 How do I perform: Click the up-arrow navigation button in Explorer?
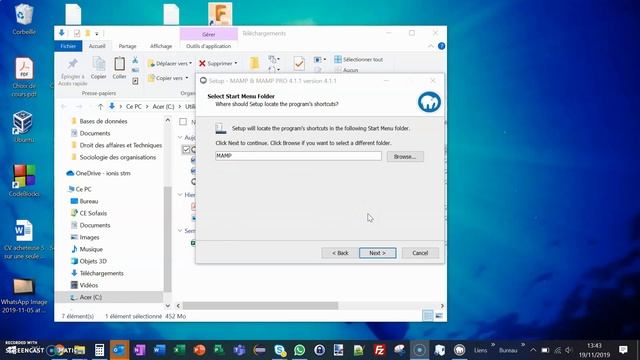(x=100, y=107)
